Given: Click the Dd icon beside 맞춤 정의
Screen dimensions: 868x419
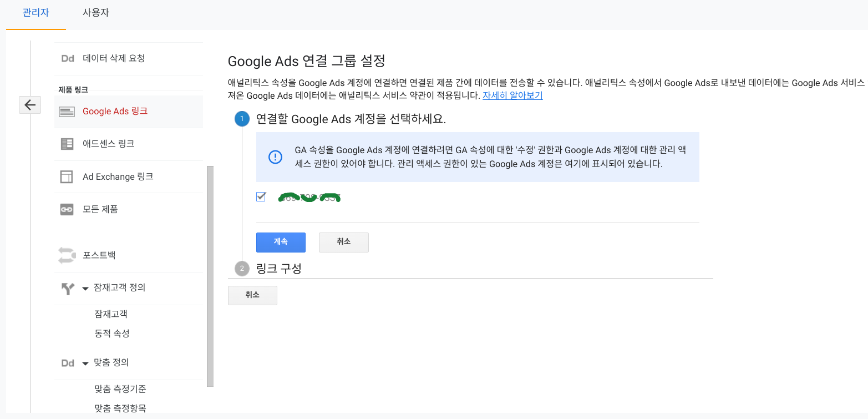Looking at the screenshot, I should coord(68,363).
